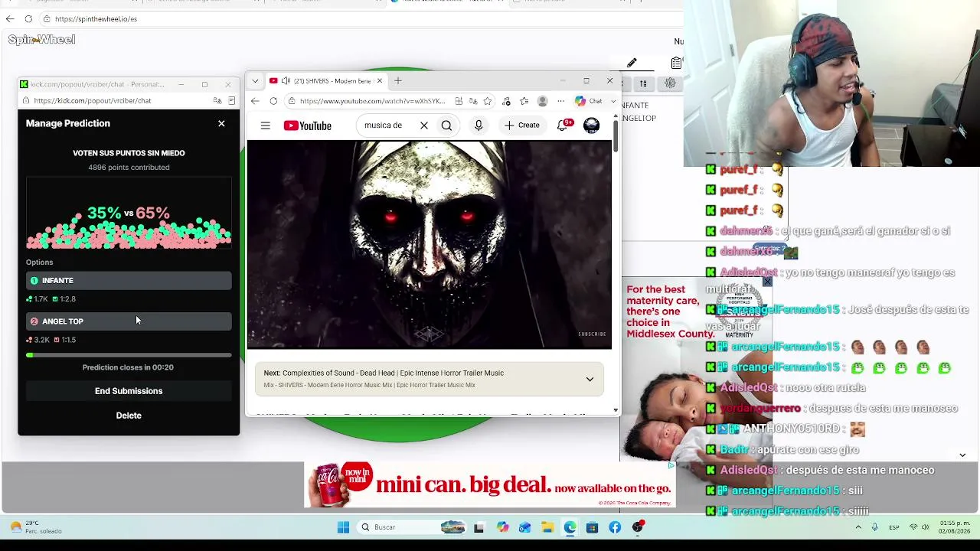Click the Coca-Cola mini can banner ad
Screen dimensions: 980x551
[x=490, y=484]
